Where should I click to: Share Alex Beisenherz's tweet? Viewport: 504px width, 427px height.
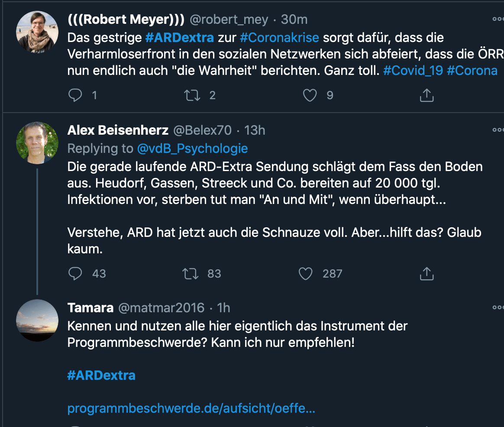pos(426,273)
